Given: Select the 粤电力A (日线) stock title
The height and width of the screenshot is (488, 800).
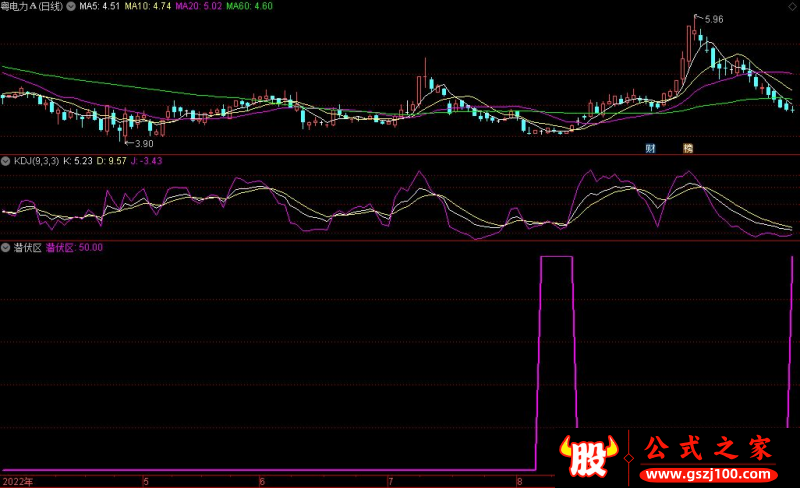Looking at the screenshot, I should [32, 6].
